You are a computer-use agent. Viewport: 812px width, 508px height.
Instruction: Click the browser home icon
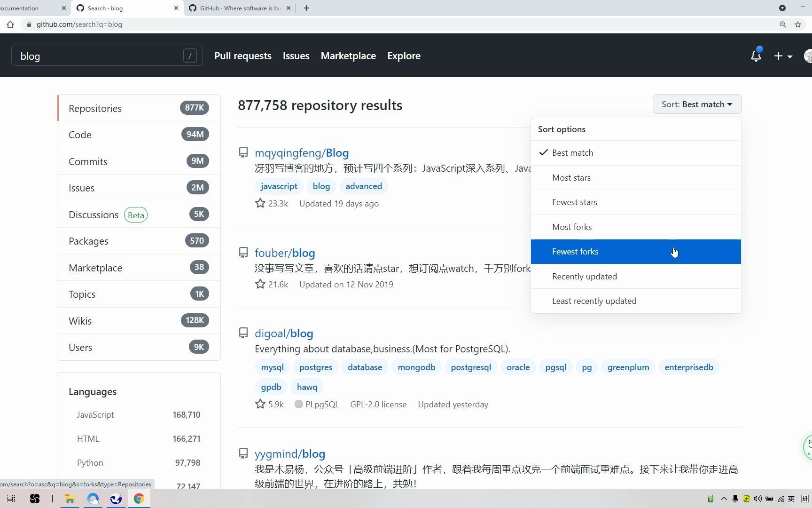[10, 24]
